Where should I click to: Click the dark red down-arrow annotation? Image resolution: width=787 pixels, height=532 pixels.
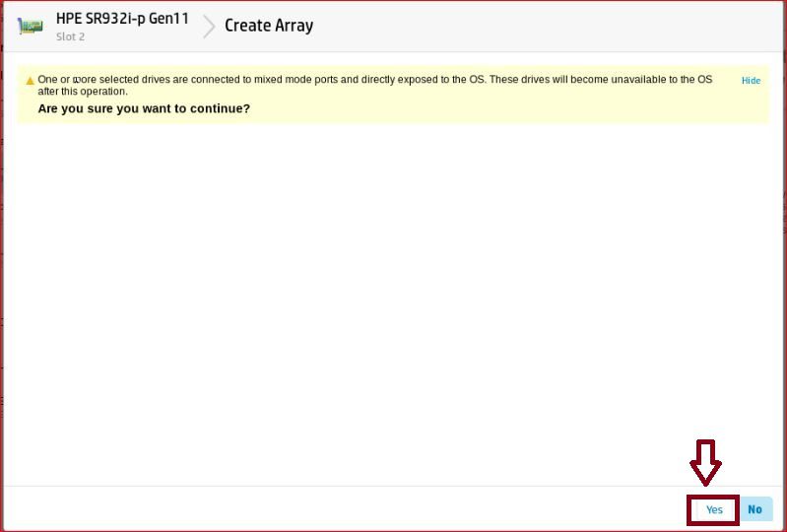(705, 462)
